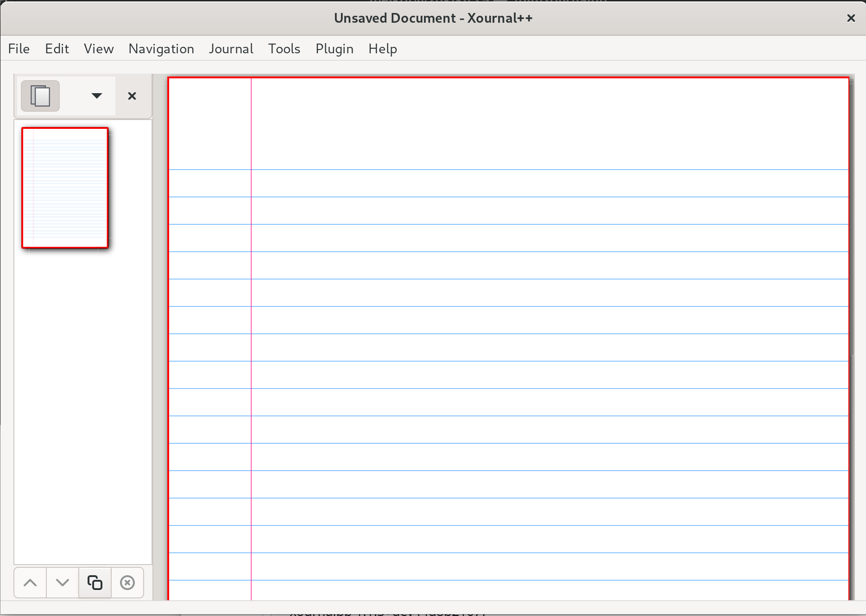The height and width of the screenshot is (616, 866).
Task: Select the page preview sidebar icon
Action: (40, 96)
